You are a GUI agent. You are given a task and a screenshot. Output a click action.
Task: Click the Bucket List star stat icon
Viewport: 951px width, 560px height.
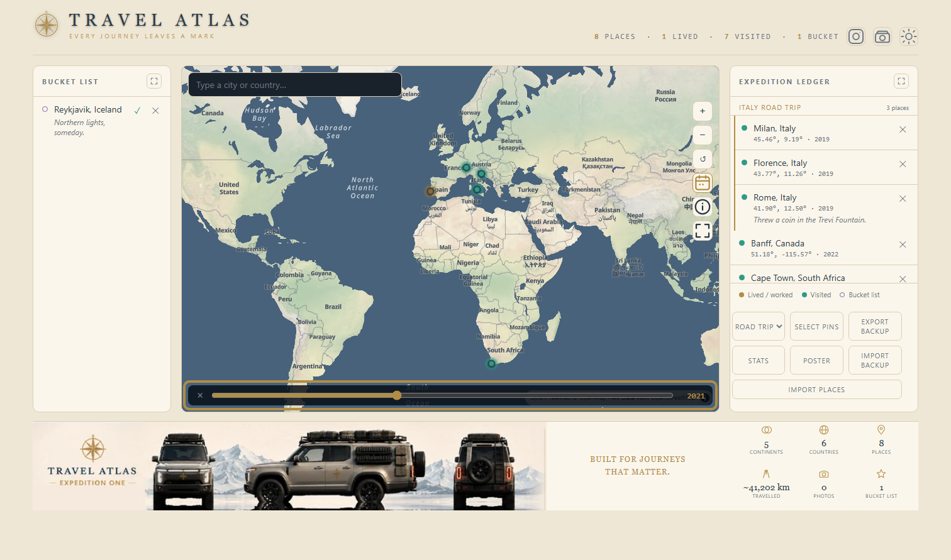(x=881, y=473)
